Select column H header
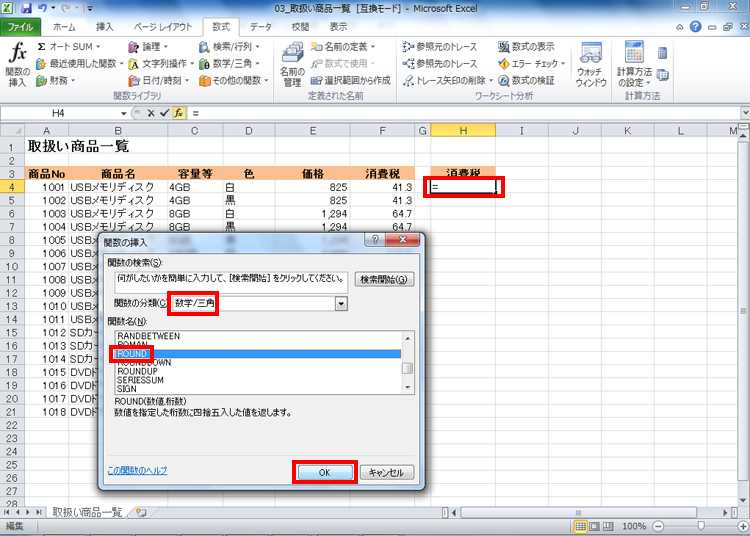The image size is (750, 536). click(x=463, y=131)
